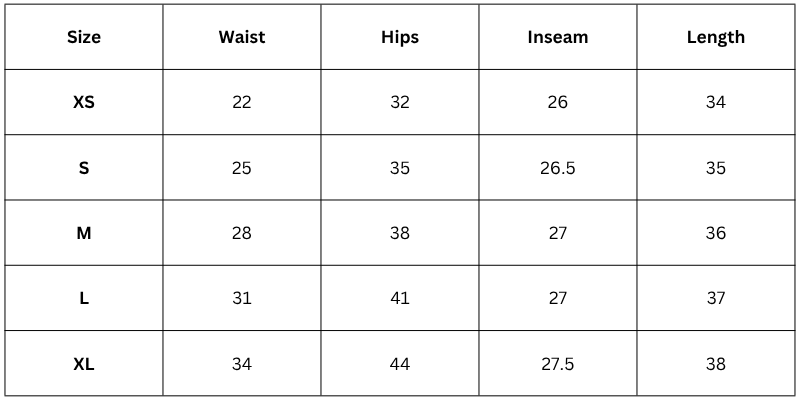Viewport: 800px width, 400px height.
Task: Click the XS inseam value 26
Action: (x=558, y=102)
